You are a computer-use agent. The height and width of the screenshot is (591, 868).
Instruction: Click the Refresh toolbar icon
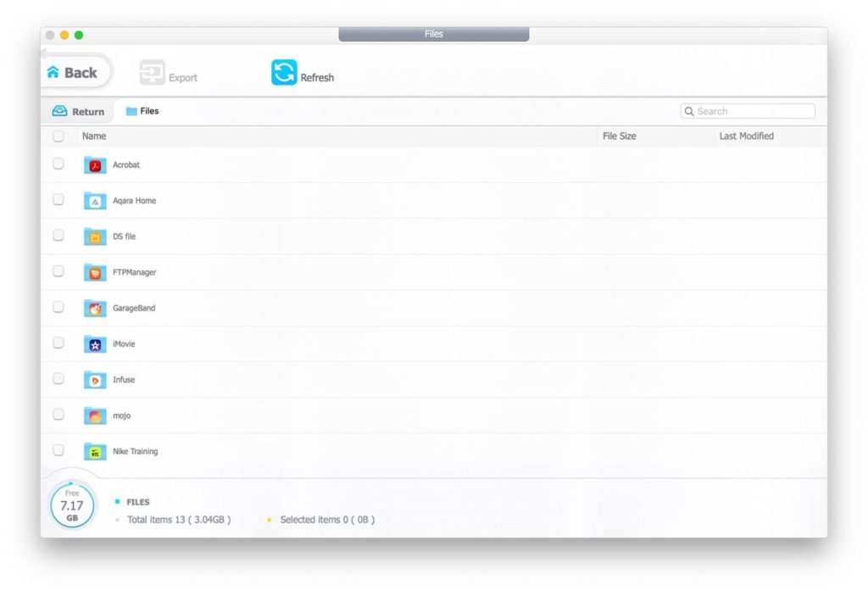(284, 73)
